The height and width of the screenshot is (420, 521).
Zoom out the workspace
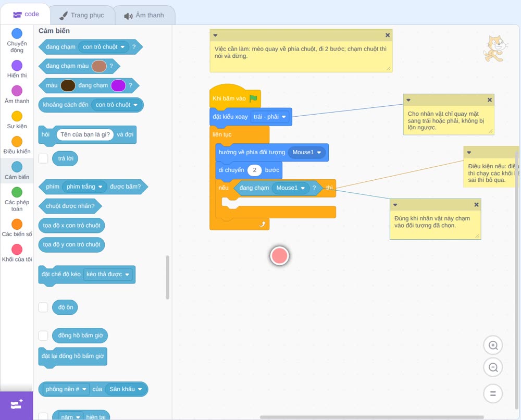(493, 367)
